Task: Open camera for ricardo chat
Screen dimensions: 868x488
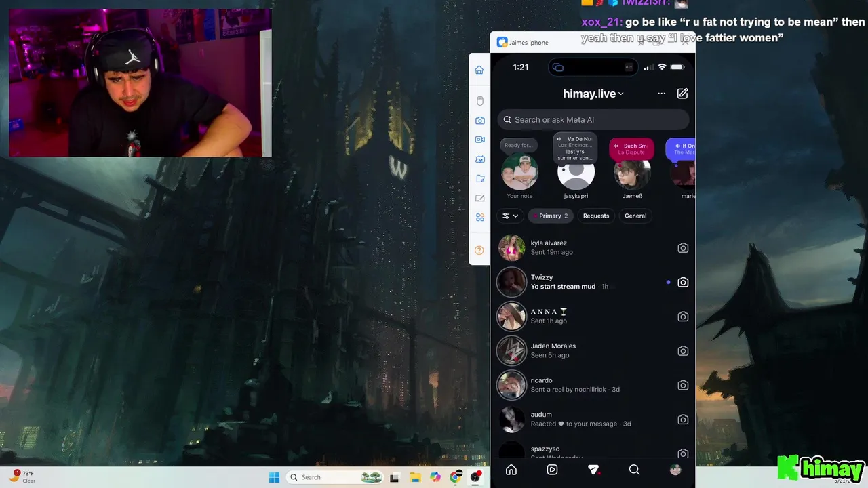Action: [683, 385]
